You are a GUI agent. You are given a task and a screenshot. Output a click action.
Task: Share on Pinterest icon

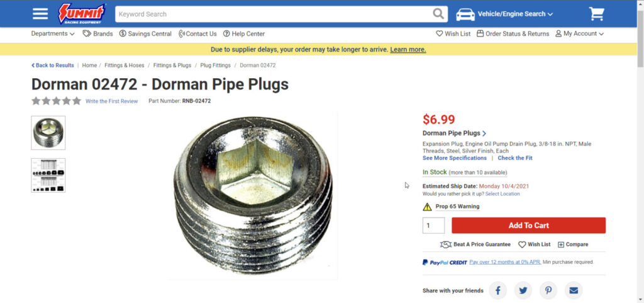(548, 290)
